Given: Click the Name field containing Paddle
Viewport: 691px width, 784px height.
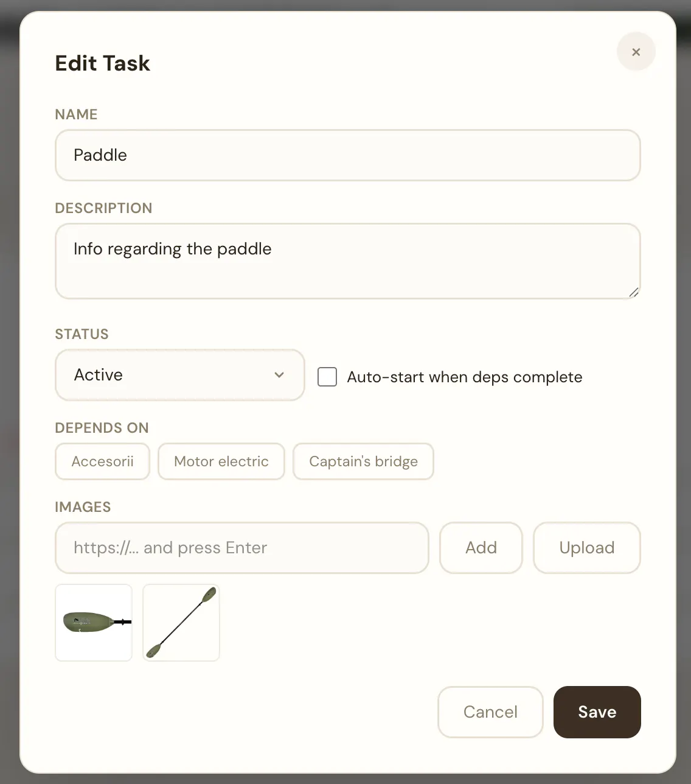Looking at the screenshot, I should [348, 155].
